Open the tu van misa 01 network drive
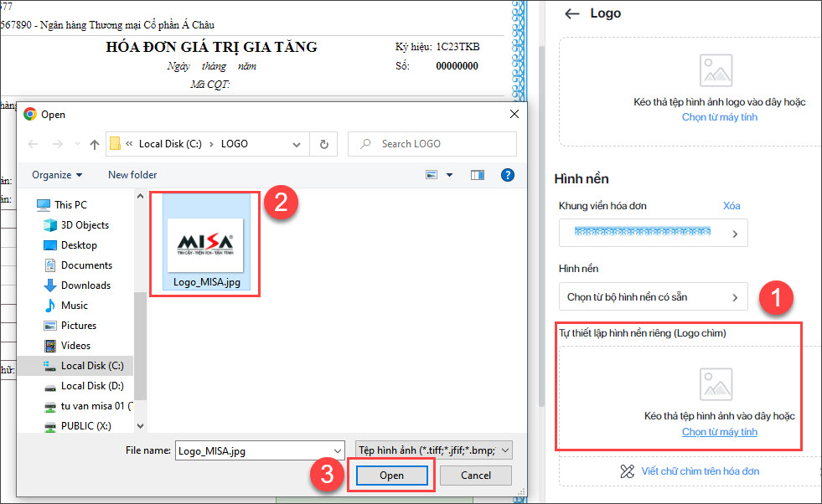 [x=88, y=406]
